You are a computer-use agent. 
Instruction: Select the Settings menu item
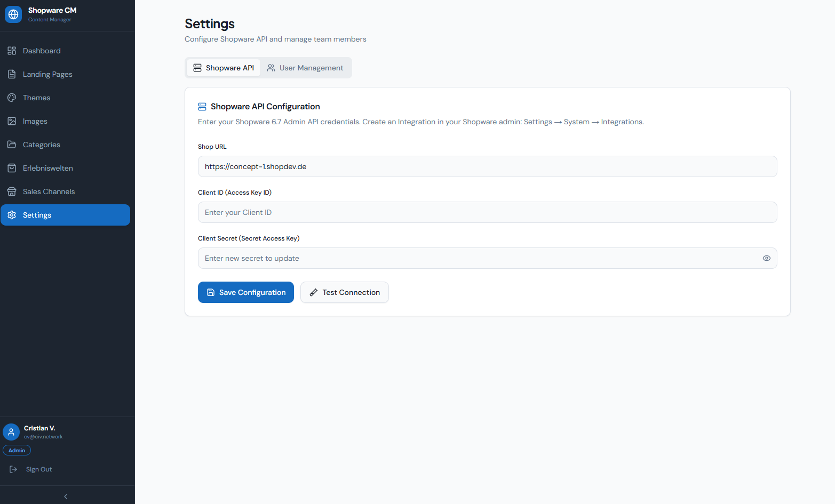(65, 215)
